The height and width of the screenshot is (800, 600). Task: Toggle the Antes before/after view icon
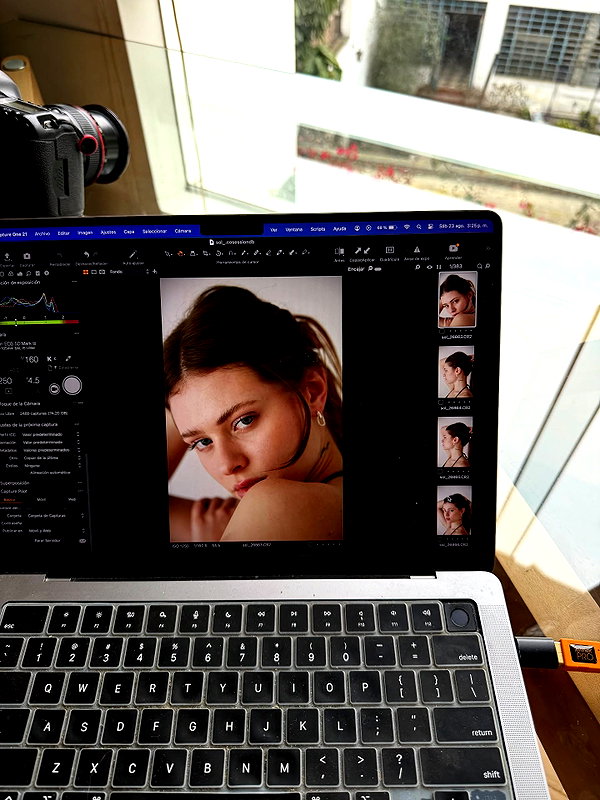(339, 251)
